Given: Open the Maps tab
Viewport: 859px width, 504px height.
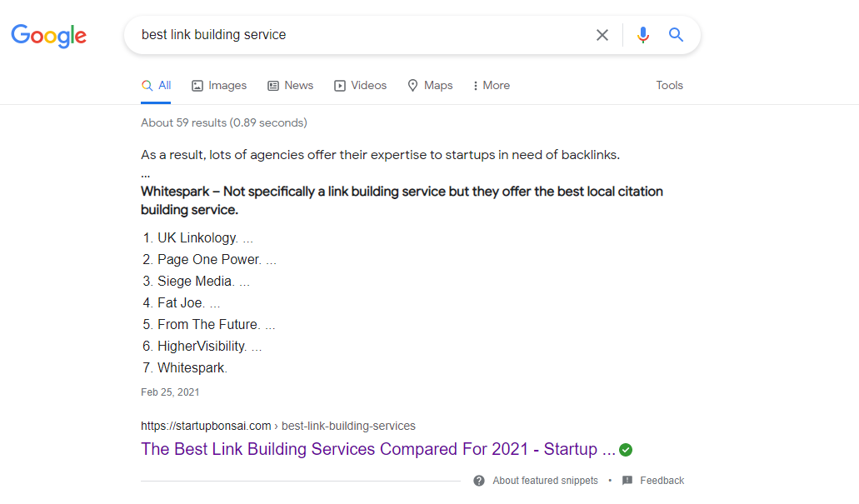Looking at the screenshot, I should pos(430,85).
